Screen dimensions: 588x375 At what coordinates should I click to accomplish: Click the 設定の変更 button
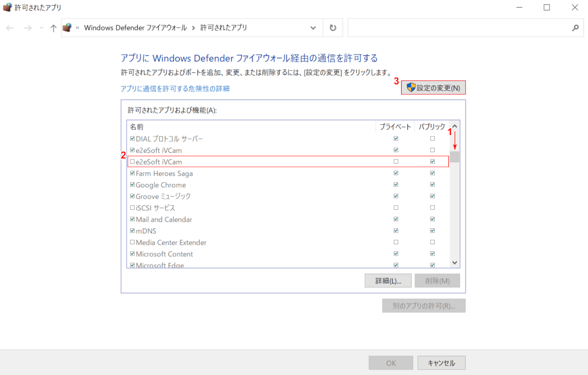click(x=433, y=88)
